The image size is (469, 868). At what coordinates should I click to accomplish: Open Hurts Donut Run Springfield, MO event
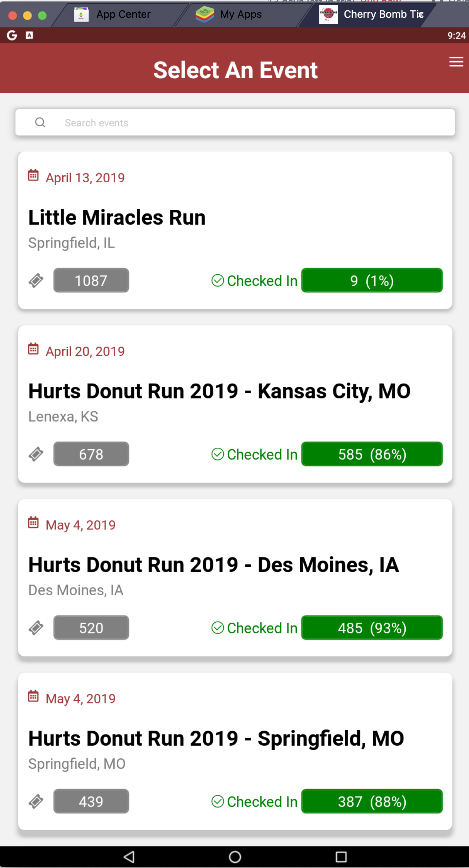(216, 739)
